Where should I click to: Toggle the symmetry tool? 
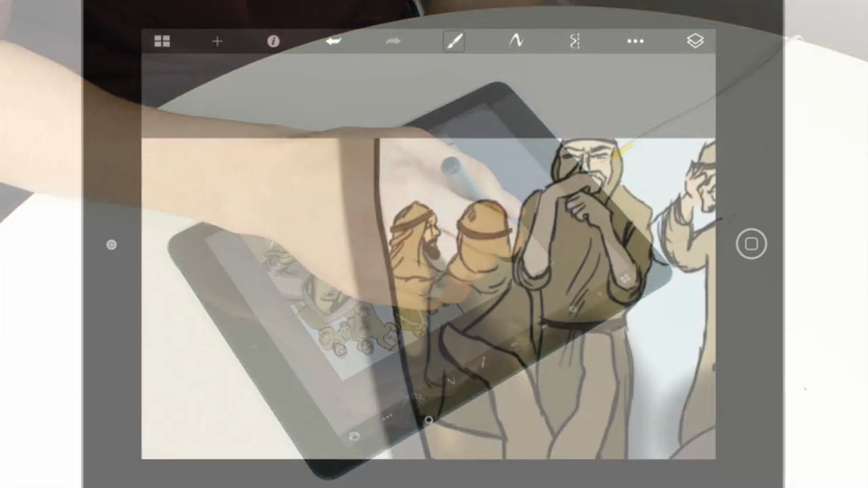pos(574,41)
